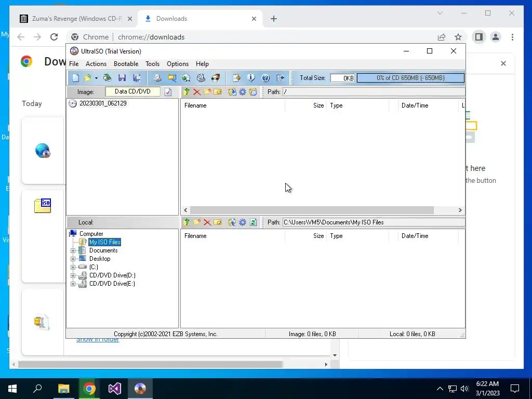532x399 pixels.
Task: Click the Convert disc toolbar icon
Action: tap(187, 78)
